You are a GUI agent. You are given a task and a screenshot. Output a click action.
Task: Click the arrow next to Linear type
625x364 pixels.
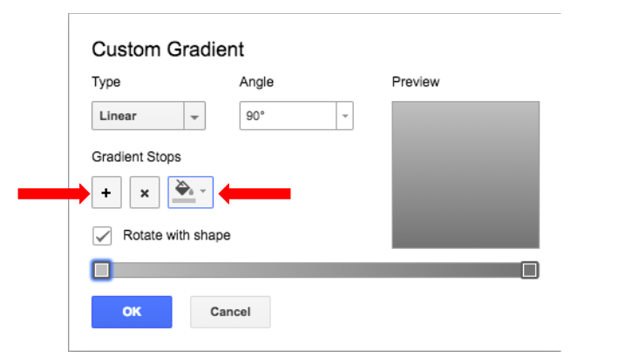click(x=194, y=117)
